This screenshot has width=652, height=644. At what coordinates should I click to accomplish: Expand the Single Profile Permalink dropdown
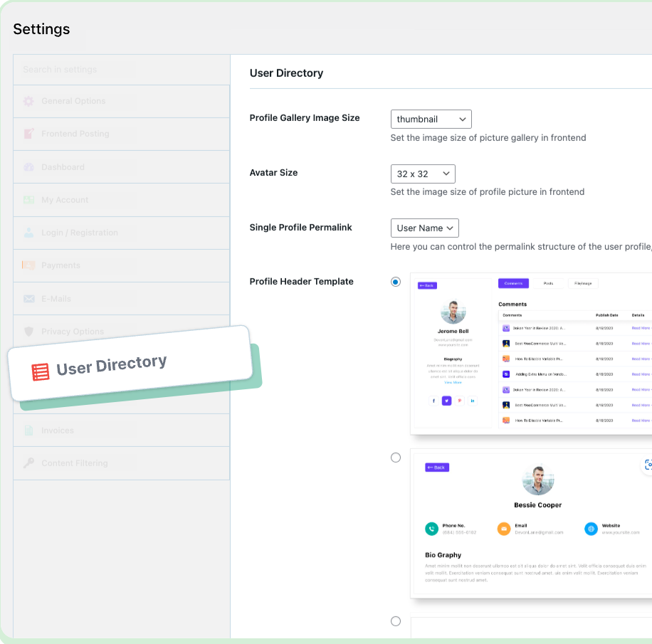(x=425, y=228)
